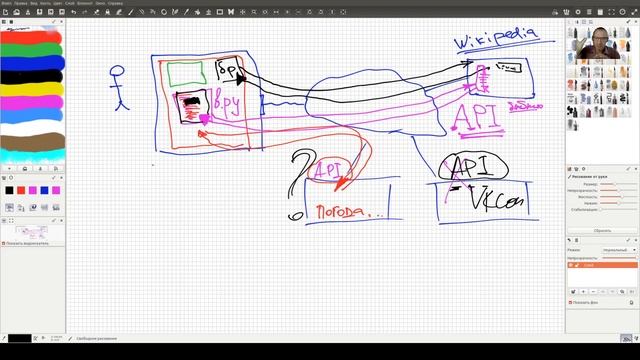Click the canvas preview thumbnail
Image resolution: width=640 pixels, height=360 pixels.
[31, 233]
